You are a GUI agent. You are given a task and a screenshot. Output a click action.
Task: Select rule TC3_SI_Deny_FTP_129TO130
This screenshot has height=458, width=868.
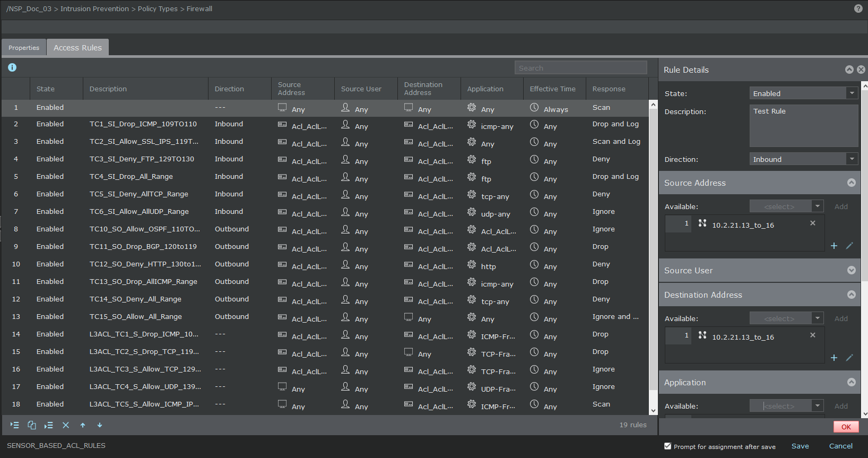point(325,159)
